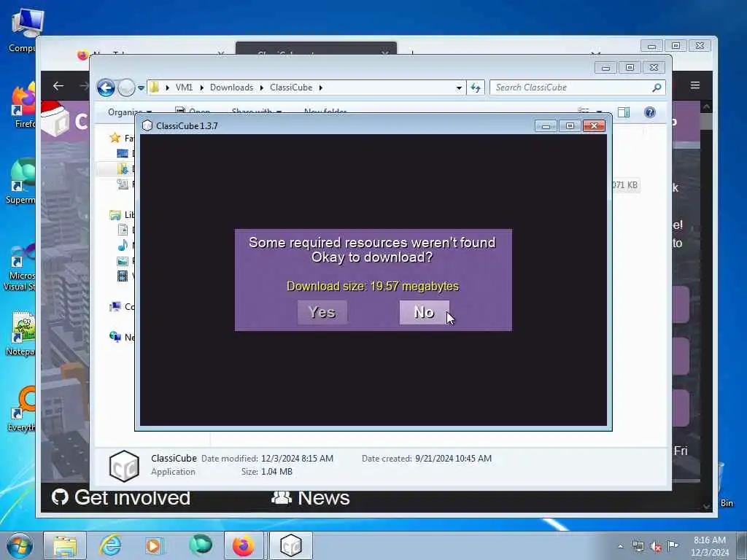Click Downloads in the Explorer address path

(231, 87)
